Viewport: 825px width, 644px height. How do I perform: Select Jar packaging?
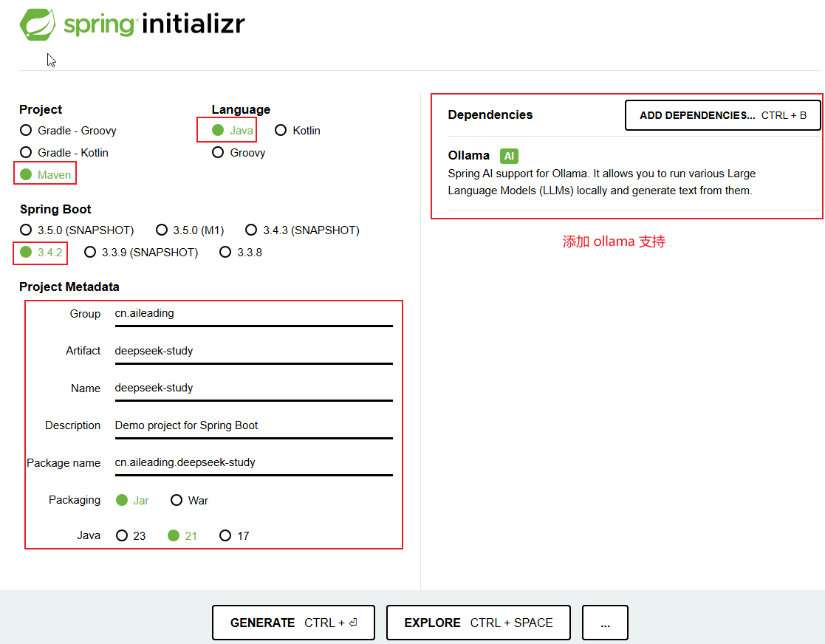coord(132,501)
